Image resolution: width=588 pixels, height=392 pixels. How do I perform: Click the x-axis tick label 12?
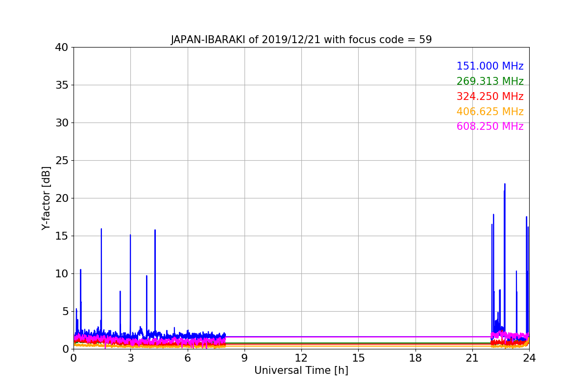click(301, 358)
